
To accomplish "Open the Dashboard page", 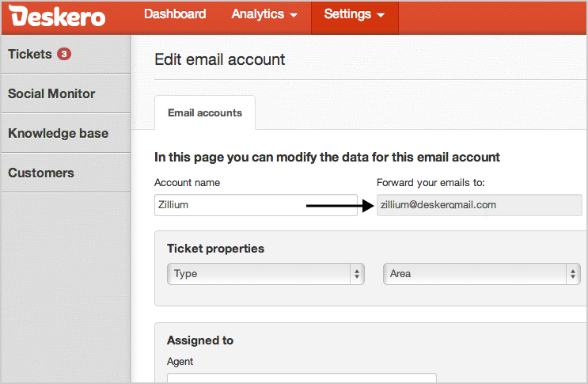I will click(x=175, y=14).
